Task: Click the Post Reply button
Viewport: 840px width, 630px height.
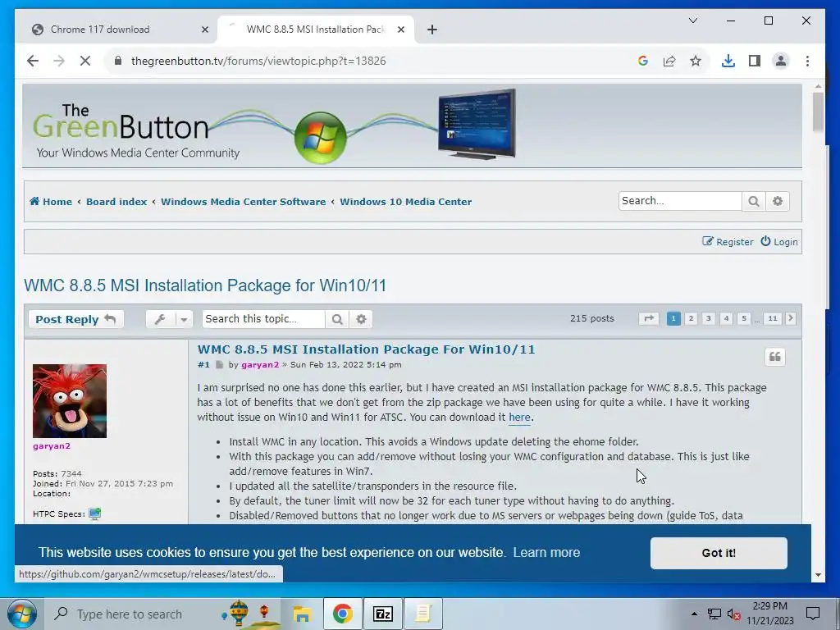Action: [76, 319]
